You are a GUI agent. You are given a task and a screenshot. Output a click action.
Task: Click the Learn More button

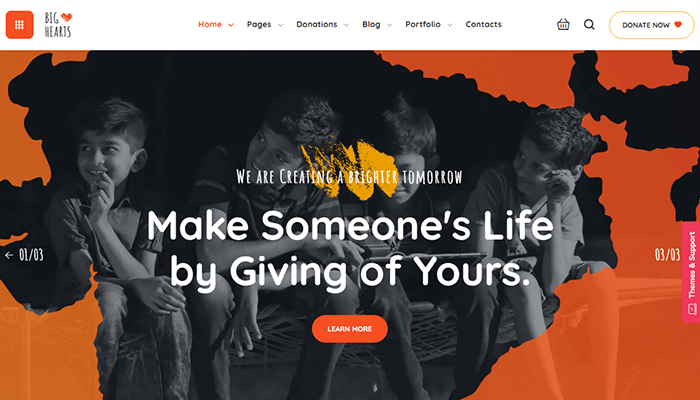(x=350, y=329)
